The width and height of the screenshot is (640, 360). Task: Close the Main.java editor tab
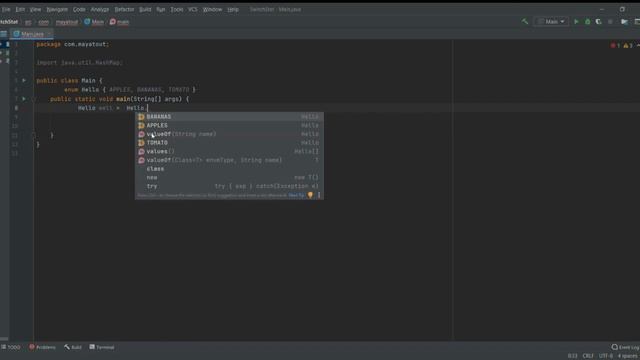click(49, 34)
